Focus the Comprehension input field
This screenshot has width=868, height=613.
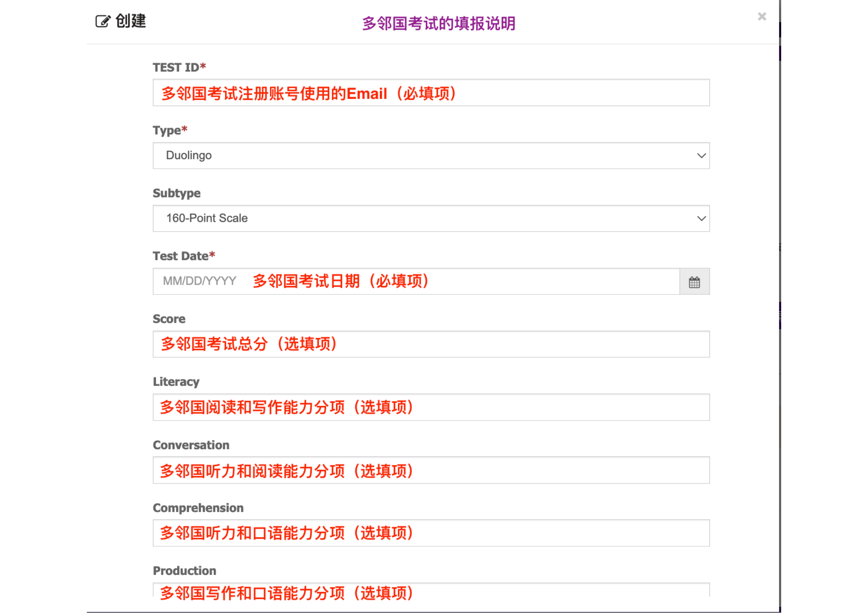coord(431,533)
